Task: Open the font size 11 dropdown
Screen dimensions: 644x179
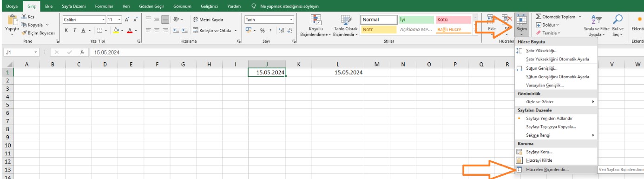Action: point(119,20)
